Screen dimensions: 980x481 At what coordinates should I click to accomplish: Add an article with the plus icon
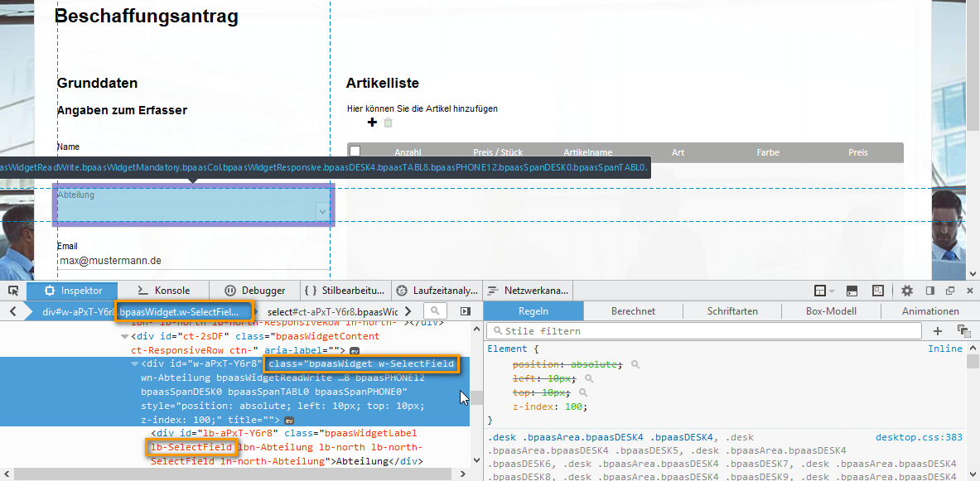(372, 123)
